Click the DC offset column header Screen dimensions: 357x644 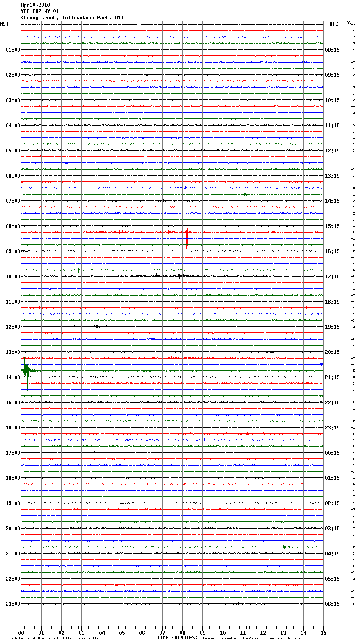pyautogui.click(x=349, y=23)
